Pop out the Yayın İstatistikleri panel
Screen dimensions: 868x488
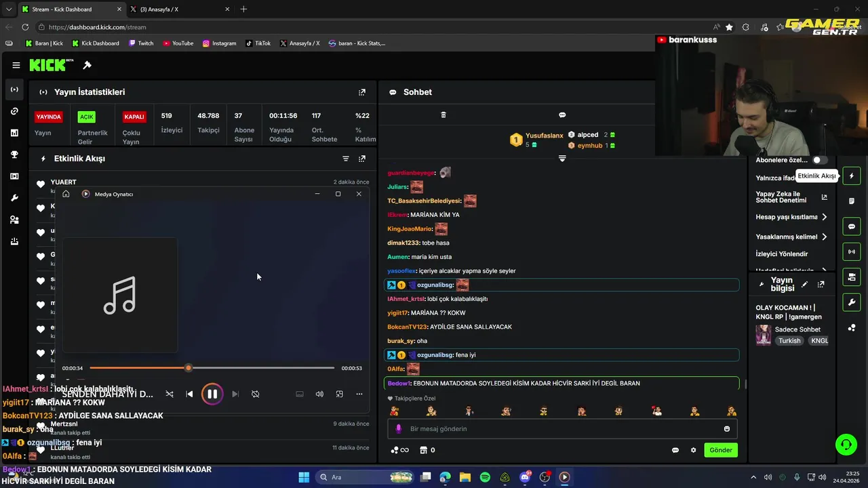(x=362, y=92)
